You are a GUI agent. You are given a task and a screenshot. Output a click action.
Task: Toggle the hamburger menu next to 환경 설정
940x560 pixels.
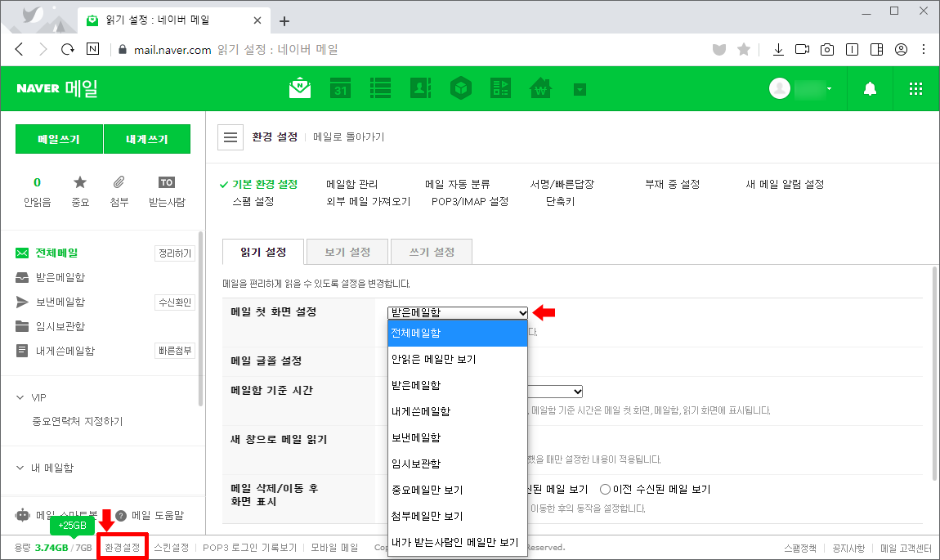click(x=231, y=137)
